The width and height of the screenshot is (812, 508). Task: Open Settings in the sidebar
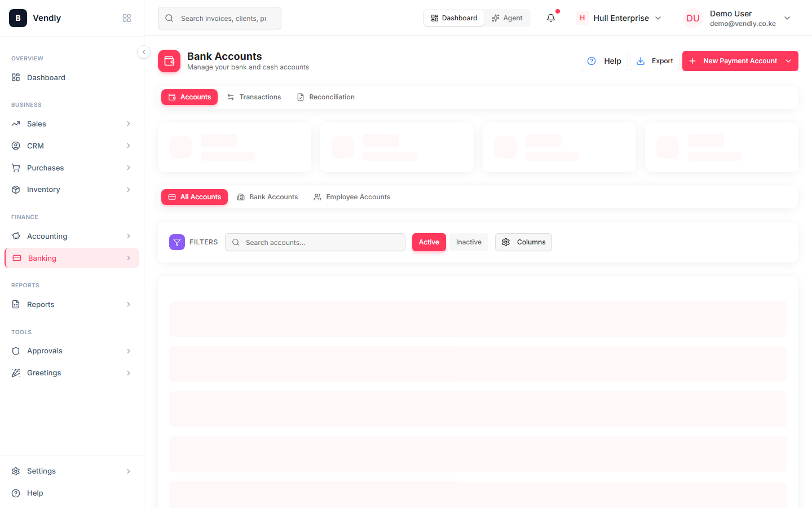tap(72, 471)
